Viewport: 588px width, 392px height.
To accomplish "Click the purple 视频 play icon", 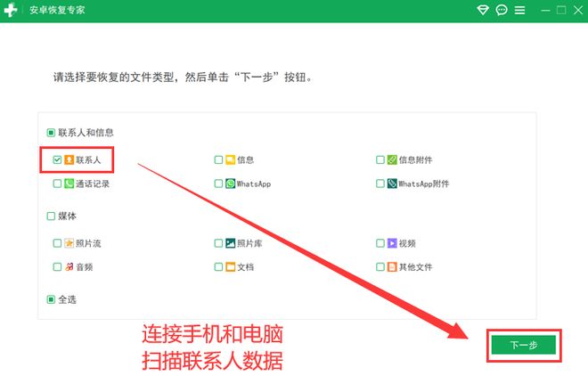I will (392, 243).
